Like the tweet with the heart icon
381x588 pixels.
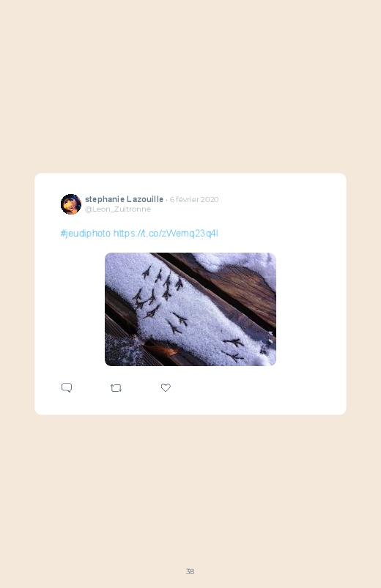166,387
